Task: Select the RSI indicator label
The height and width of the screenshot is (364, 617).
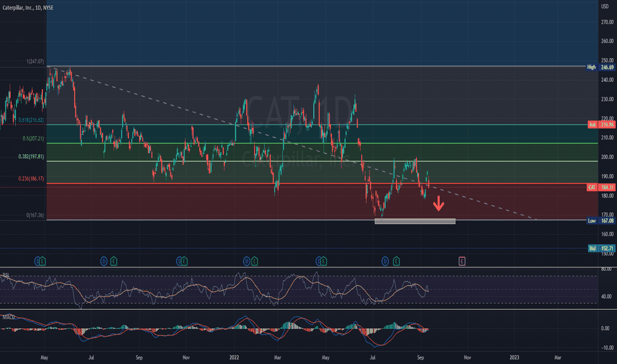Action: pyautogui.click(x=6, y=275)
